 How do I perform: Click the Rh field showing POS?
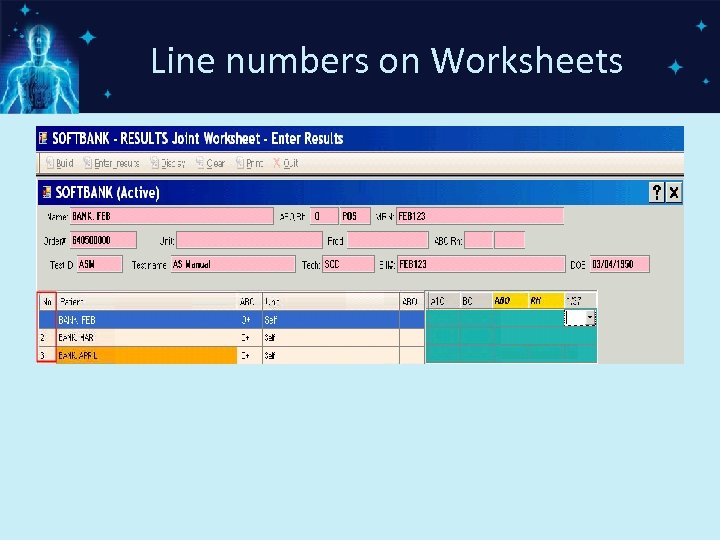point(355,216)
